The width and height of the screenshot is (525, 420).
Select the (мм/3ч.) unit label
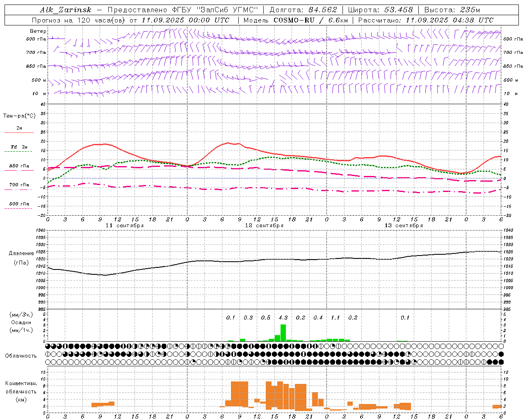[x=21, y=315]
